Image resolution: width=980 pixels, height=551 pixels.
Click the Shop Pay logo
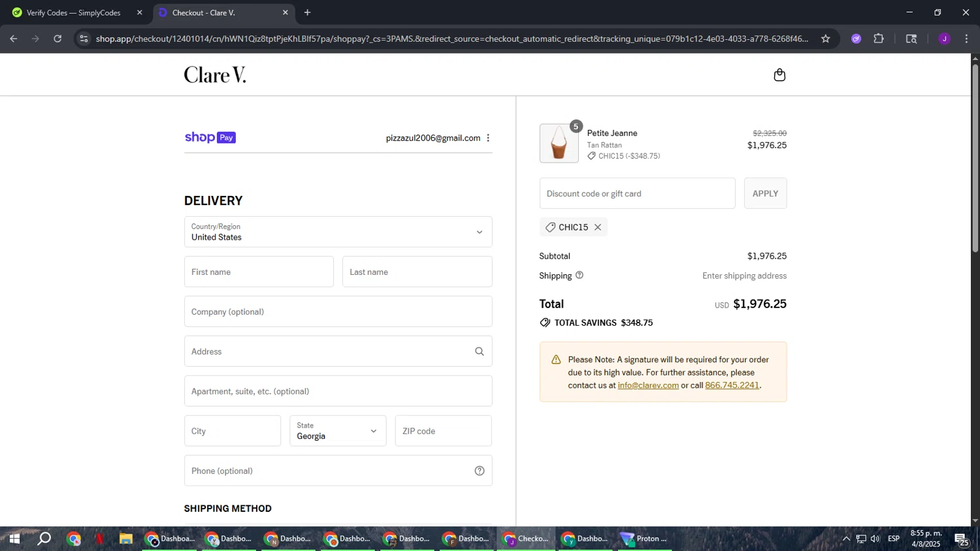point(210,137)
